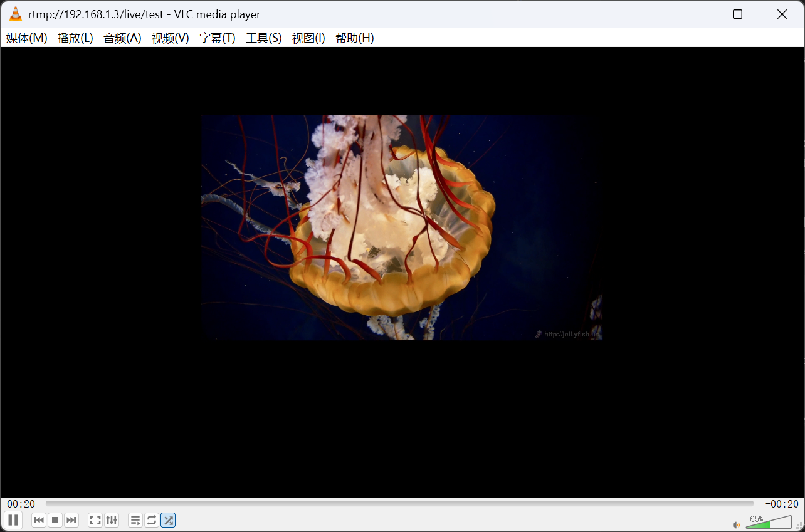Open the 媒体(M) menu
This screenshot has height=532, width=805.
click(26, 38)
